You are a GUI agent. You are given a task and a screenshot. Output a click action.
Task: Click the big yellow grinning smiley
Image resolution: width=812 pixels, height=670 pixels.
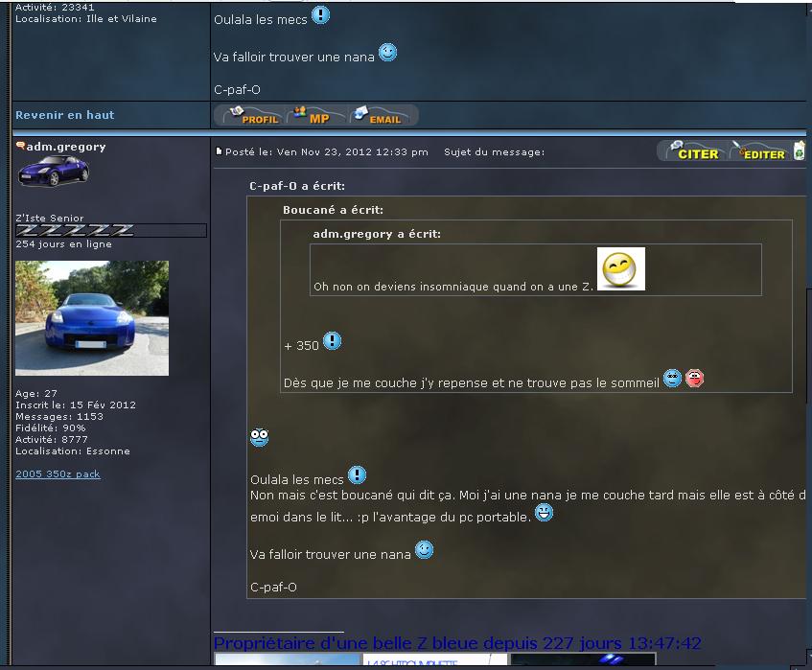620,269
